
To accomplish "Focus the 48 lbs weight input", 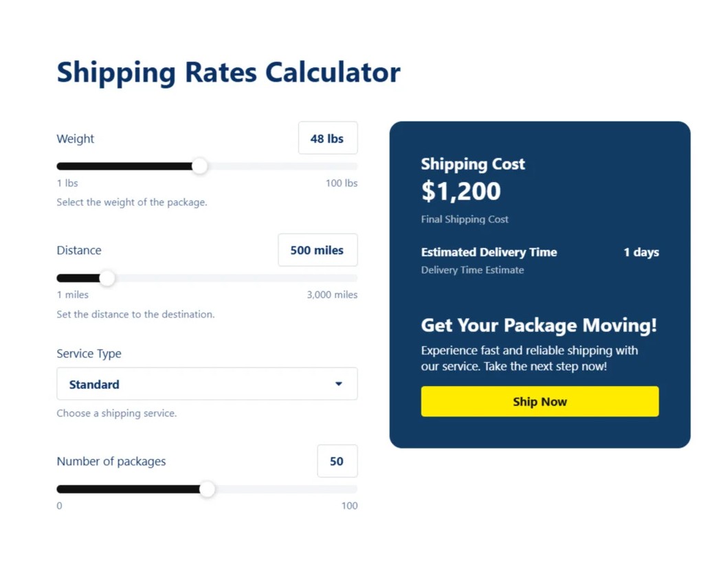I will (x=327, y=139).
